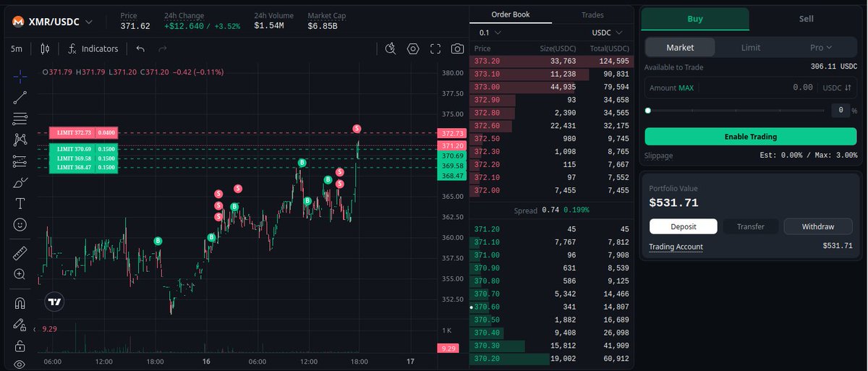Open the horizontal lines drawing tools
Screen dimensions: 868x371
(20, 118)
